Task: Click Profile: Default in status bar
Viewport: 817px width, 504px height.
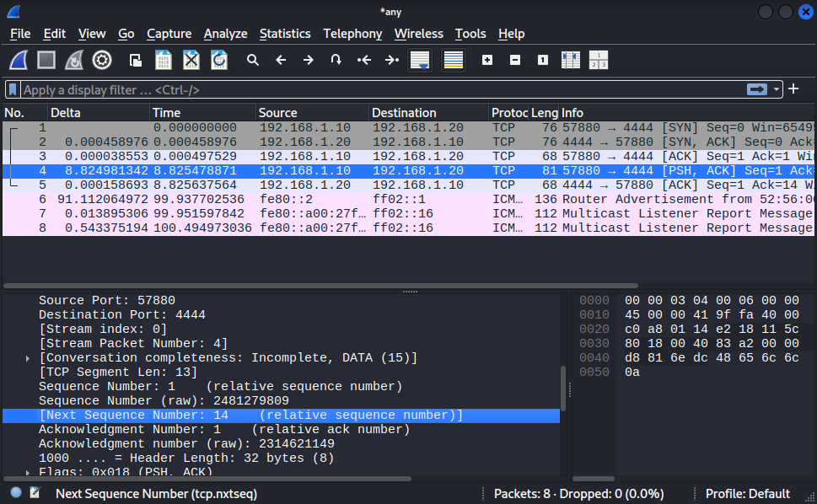Action: click(747, 493)
